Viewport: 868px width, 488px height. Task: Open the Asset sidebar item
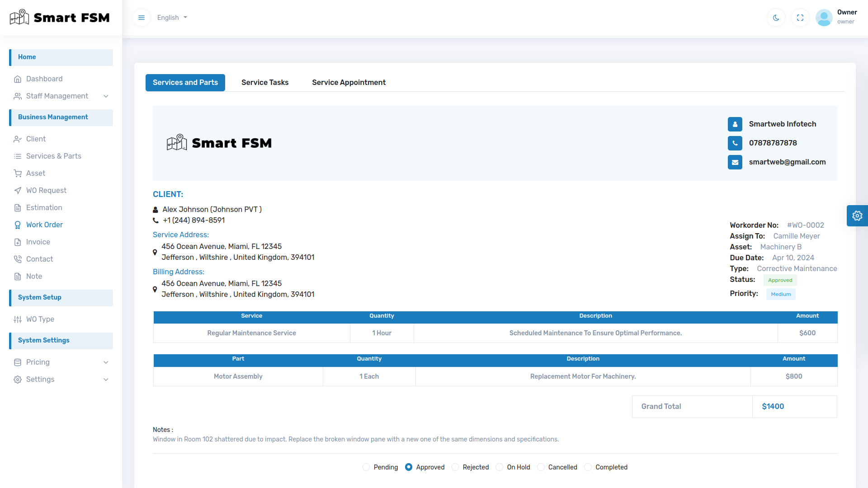click(36, 173)
